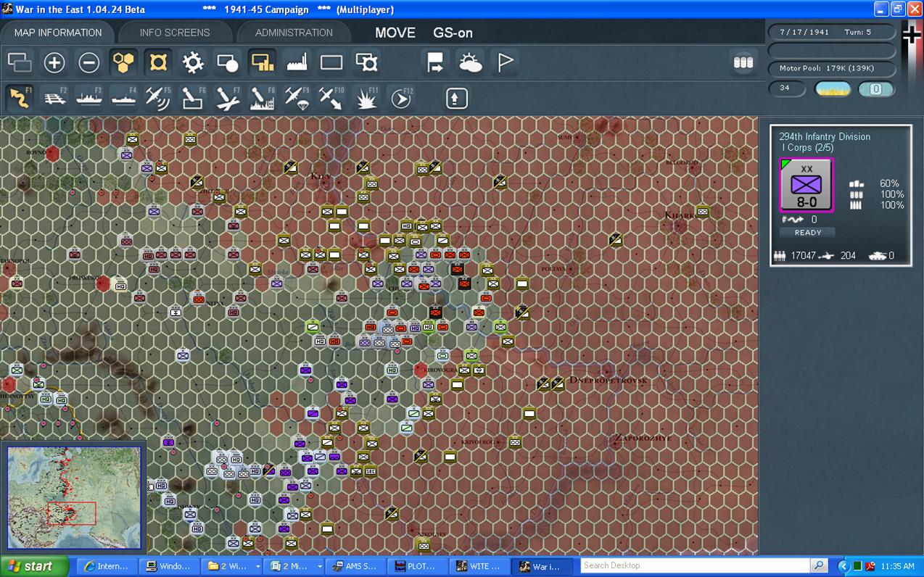Click the GS-on status text
Viewport: 924px width, 577px height.
453,33
